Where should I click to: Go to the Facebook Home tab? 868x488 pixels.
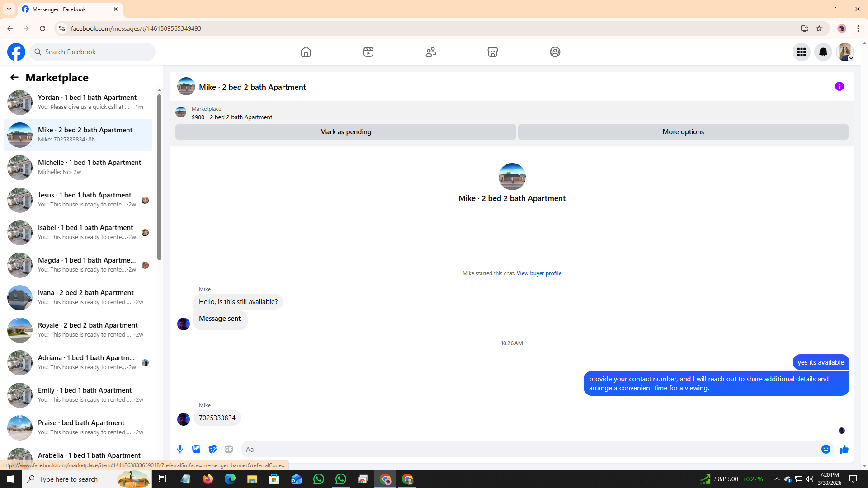coord(306,52)
